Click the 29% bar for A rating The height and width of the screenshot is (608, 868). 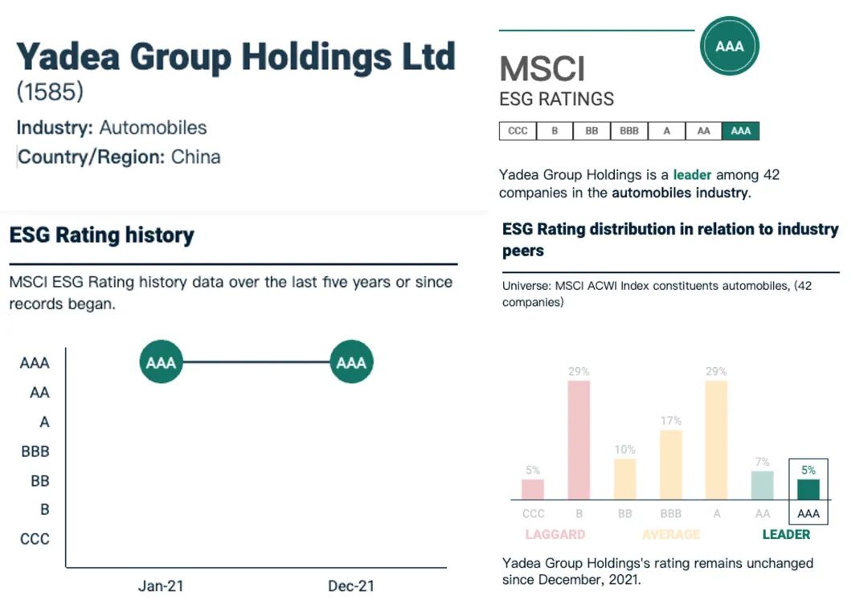(716, 439)
